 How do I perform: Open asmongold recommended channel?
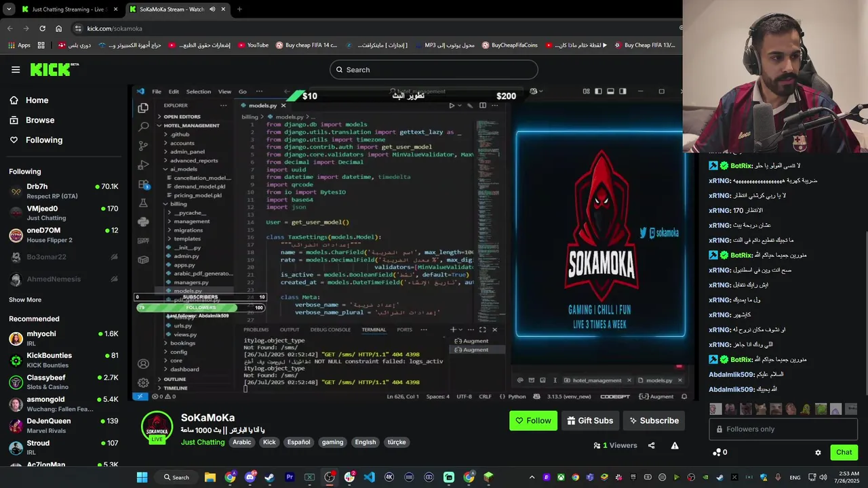64,404
